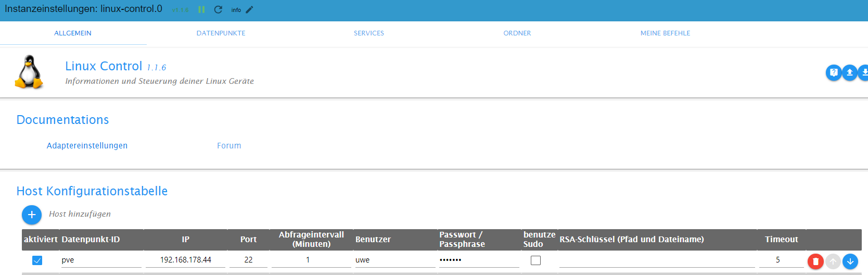Click the aktiviert column header
The image size is (868, 275).
click(41, 240)
